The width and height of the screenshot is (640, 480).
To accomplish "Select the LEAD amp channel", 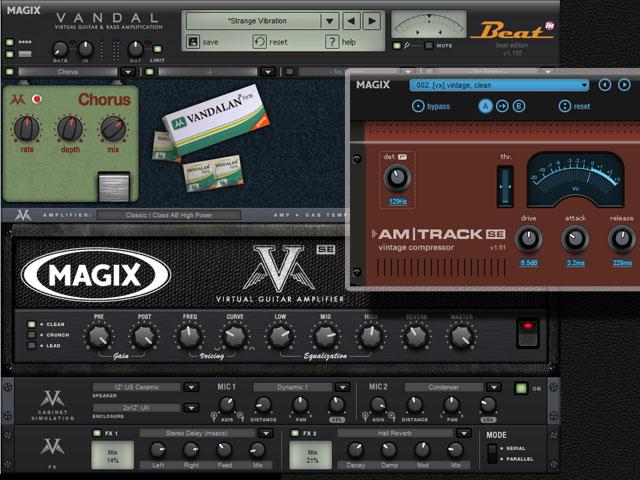I will click(31, 345).
